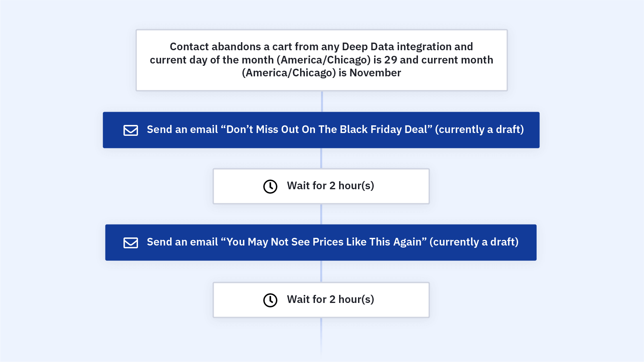Click clock icon in the final wait step

[270, 300]
